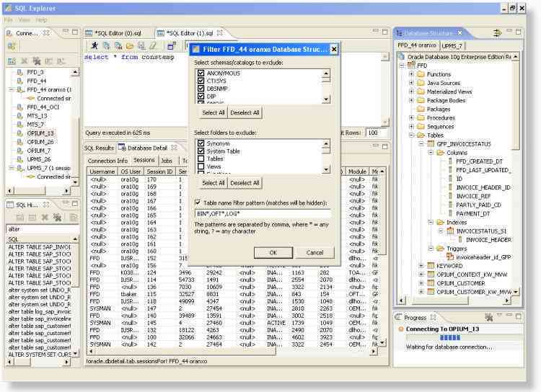Uncheck the DIP schema checkbox

[201, 96]
